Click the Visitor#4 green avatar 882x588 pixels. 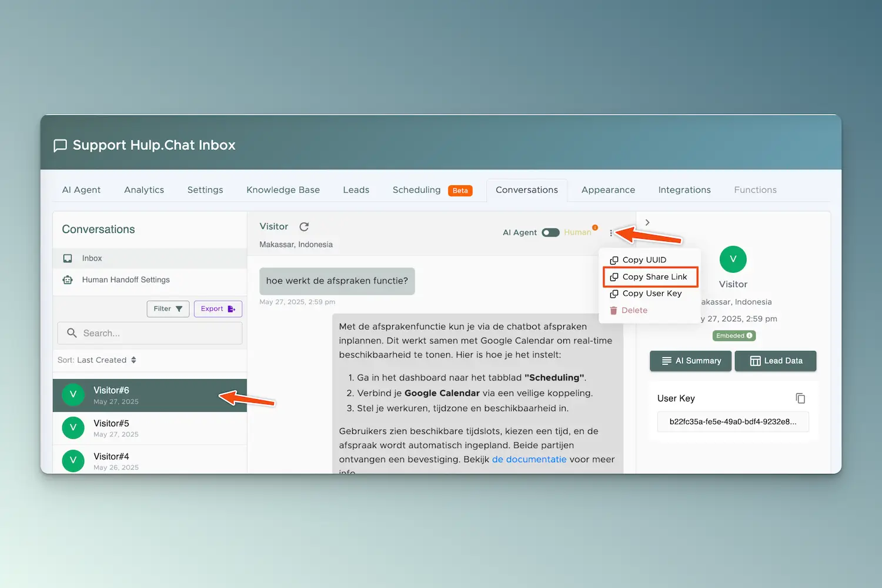tap(73, 460)
